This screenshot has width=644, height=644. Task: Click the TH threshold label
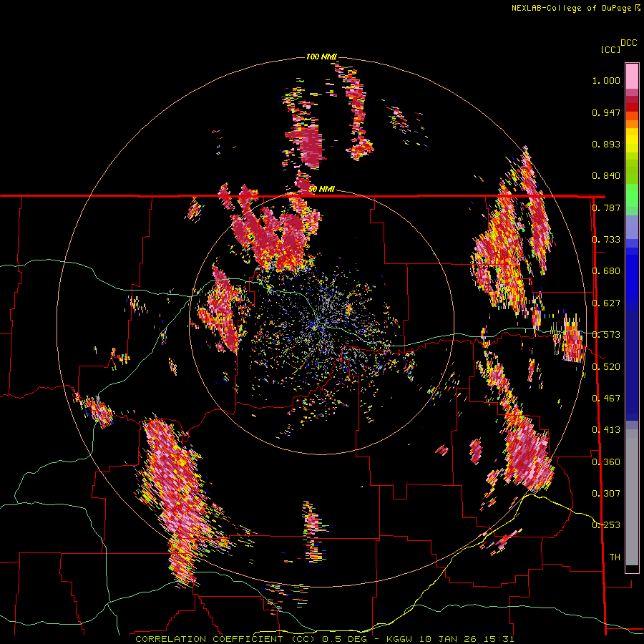(615, 557)
